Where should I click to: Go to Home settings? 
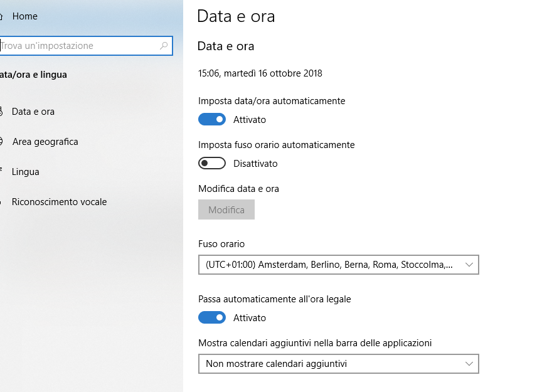24,16
